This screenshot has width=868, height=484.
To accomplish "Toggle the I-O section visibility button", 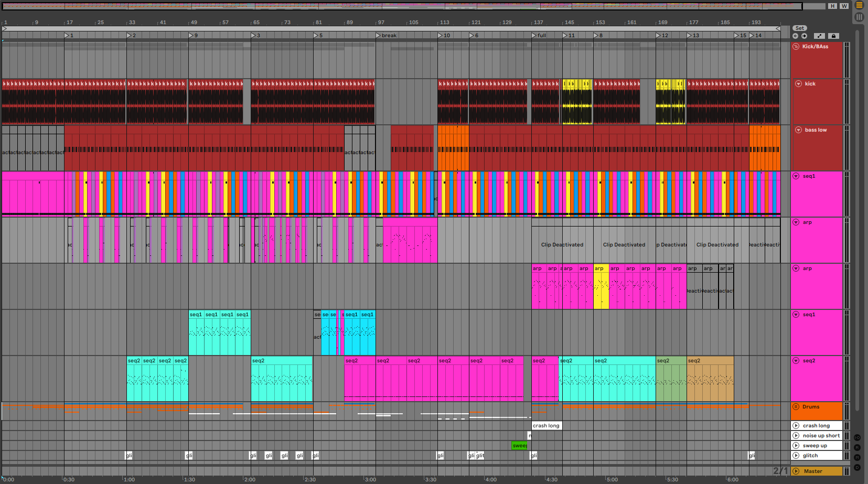I will point(858,438).
